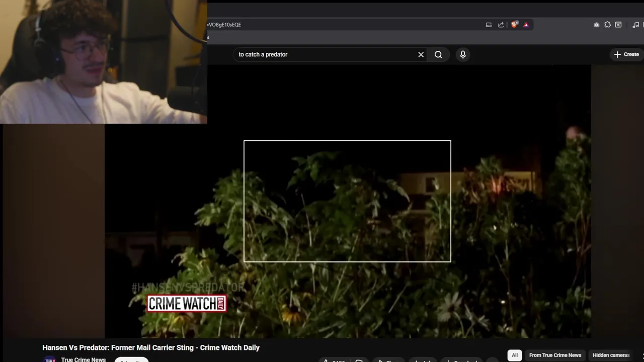The image size is (644, 362).
Task: Click the Create button
Action: tap(626, 54)
